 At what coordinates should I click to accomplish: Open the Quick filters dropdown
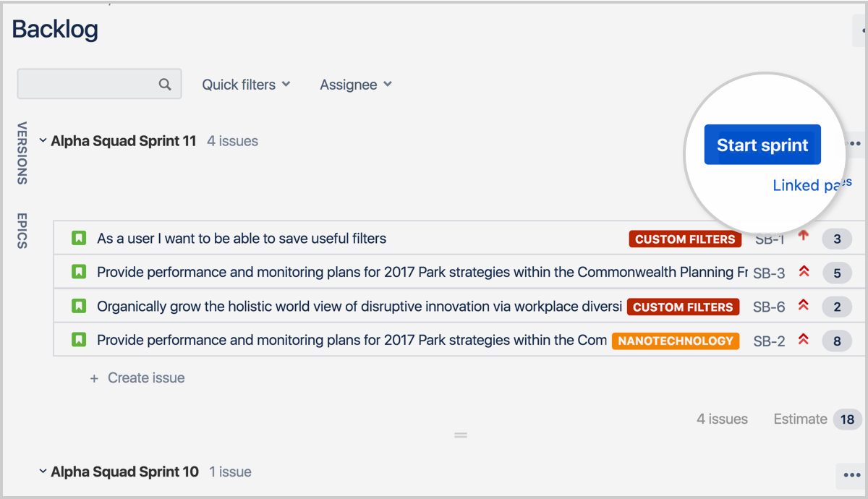245,84
